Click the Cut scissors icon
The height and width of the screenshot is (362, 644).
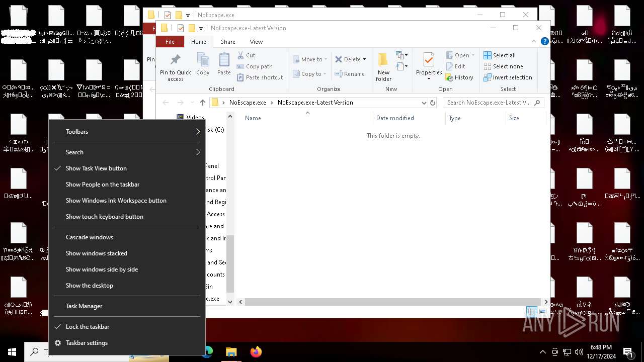(x=240, y=55)
